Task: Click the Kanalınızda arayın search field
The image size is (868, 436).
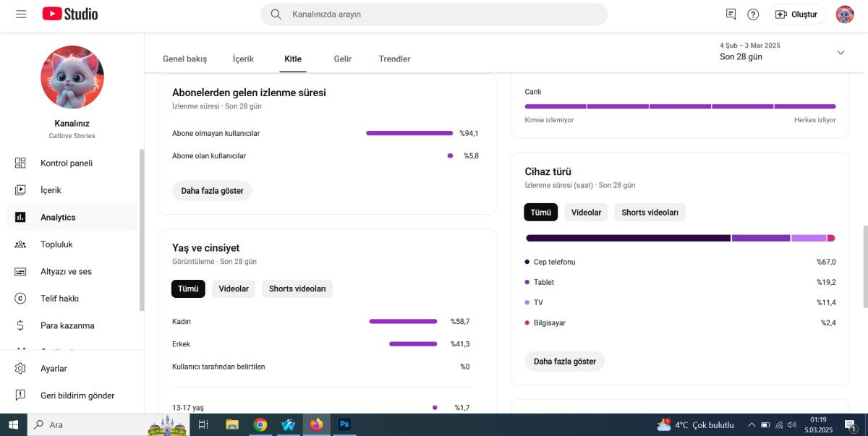Action: (434, 14)
